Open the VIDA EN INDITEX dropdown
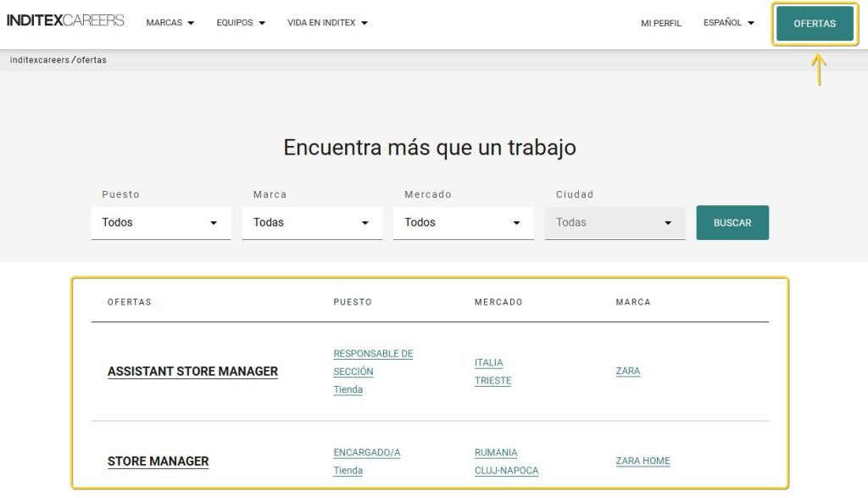868x498 pixels. tap(328, 23)
